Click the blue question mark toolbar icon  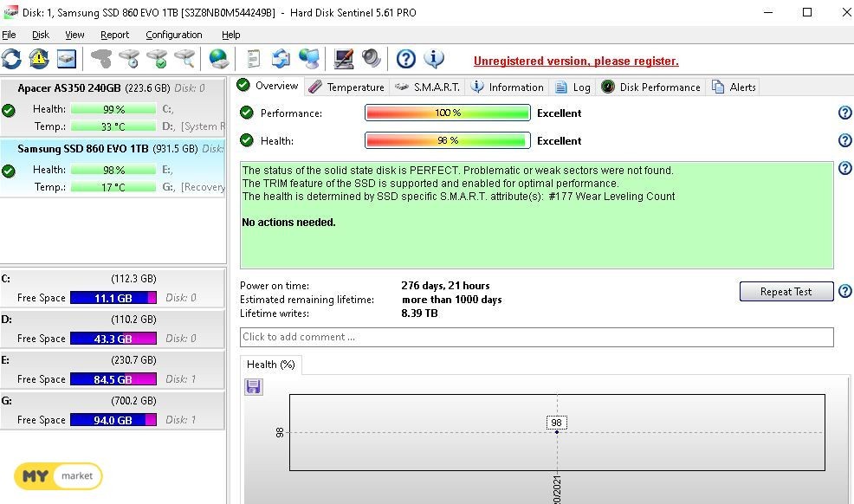(405, 59)
